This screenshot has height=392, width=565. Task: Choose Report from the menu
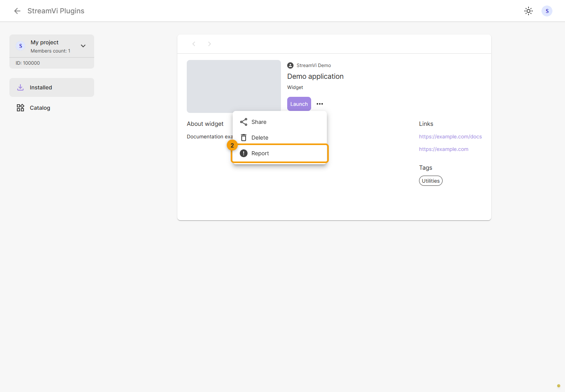pos(280,153)
